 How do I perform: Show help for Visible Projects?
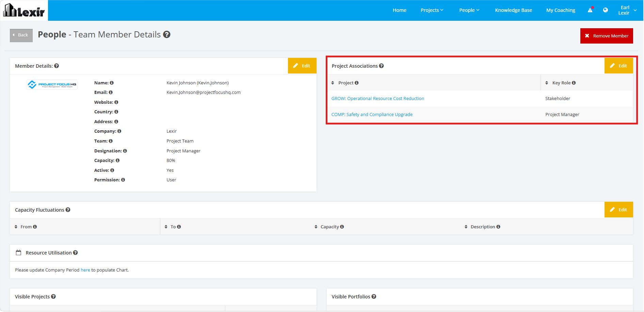(x=53, y=297)
